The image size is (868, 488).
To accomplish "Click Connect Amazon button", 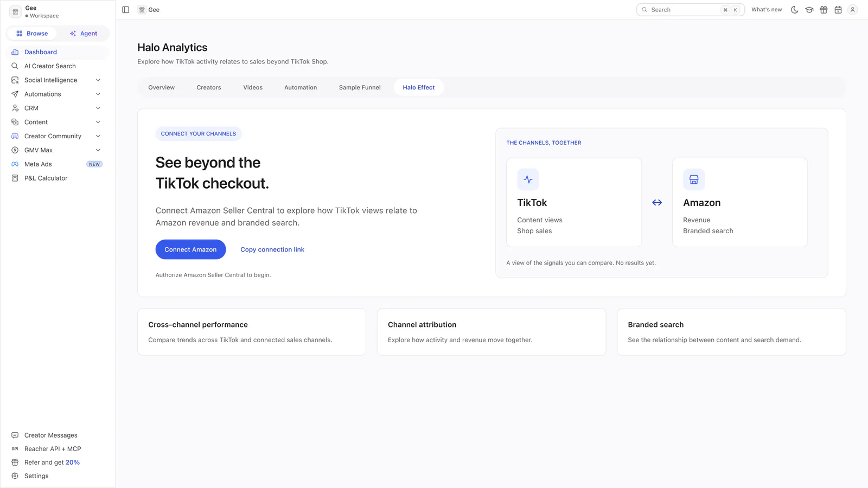I will click(190, 249).
